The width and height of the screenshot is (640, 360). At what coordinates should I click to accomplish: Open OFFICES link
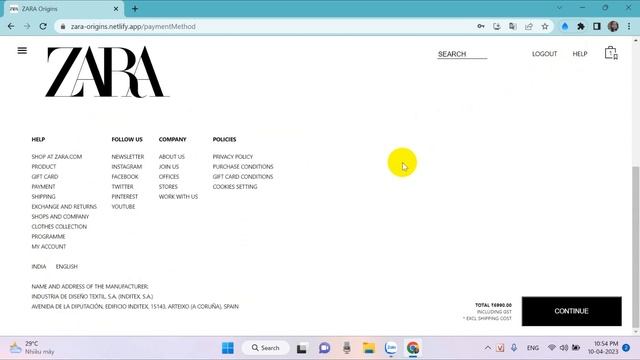point(169,177)
